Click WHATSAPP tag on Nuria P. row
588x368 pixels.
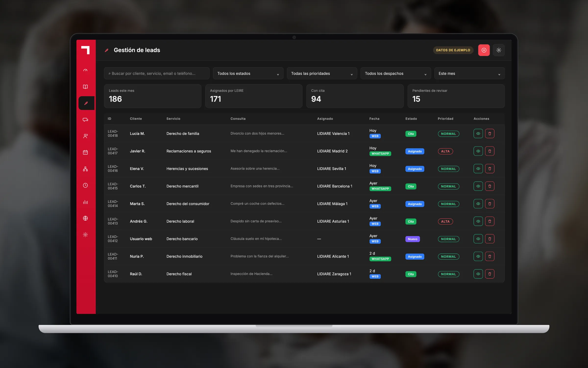point(380,259)
